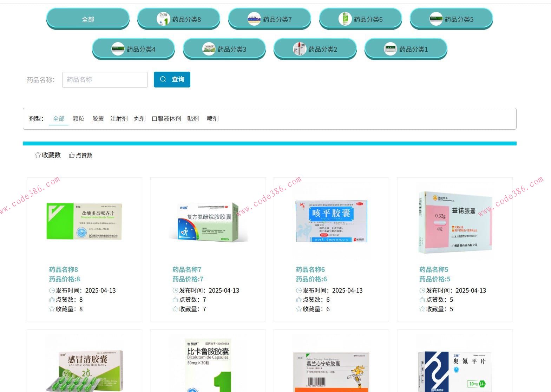Click the 药品价格:8 price text
This screenshot has height=392, width=551.
coord(65,279)
